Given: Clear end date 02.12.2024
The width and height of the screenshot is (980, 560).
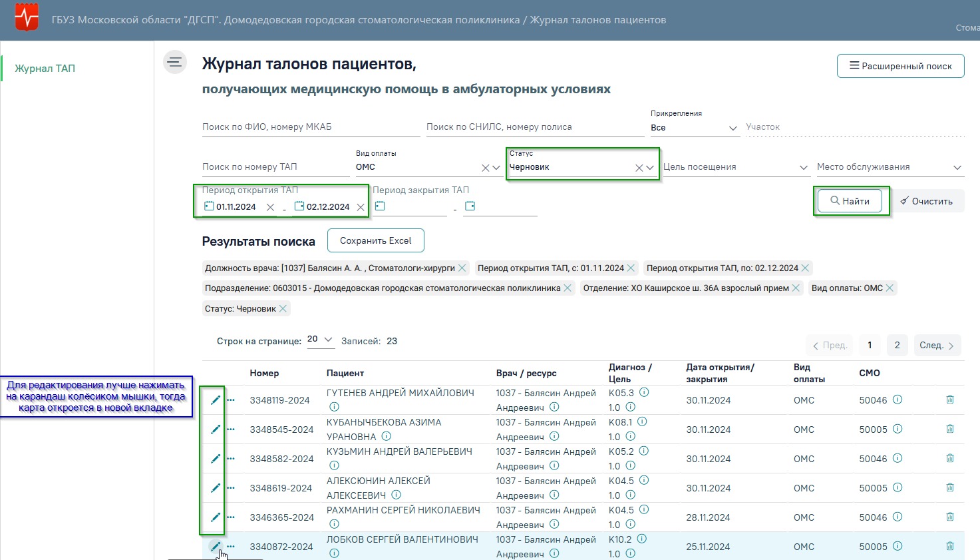Looking at the screenshot, I should pyautogui.click(x=361, y=207).
